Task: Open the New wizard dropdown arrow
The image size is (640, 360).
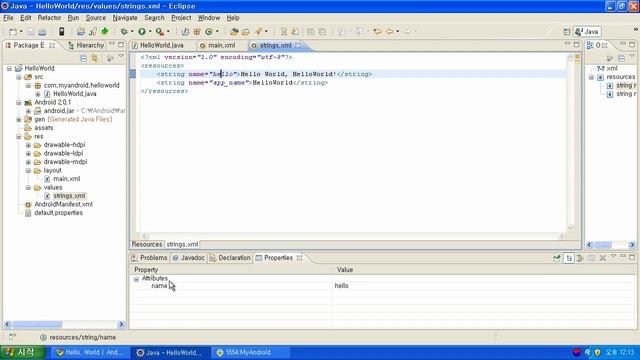Action: tap(21, 31)
